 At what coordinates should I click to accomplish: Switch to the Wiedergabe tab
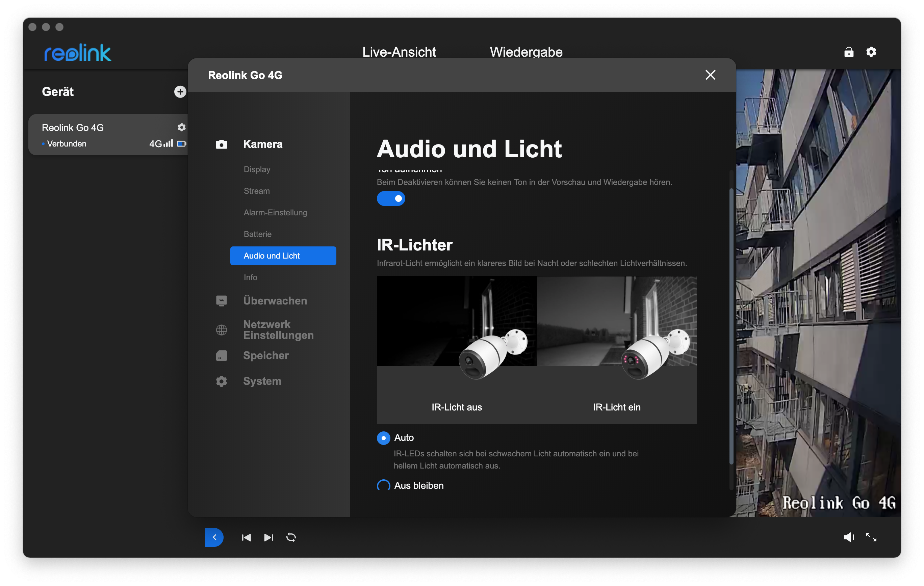(526, 52)
